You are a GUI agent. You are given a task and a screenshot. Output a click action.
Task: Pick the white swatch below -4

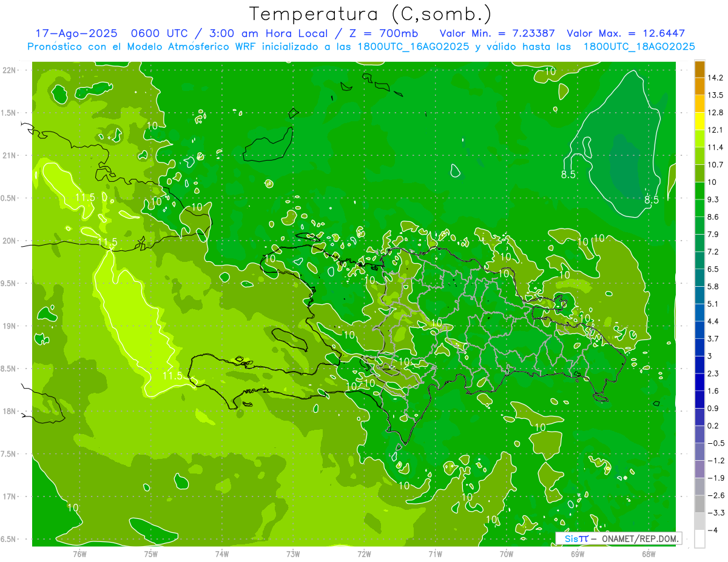[699, 539]
